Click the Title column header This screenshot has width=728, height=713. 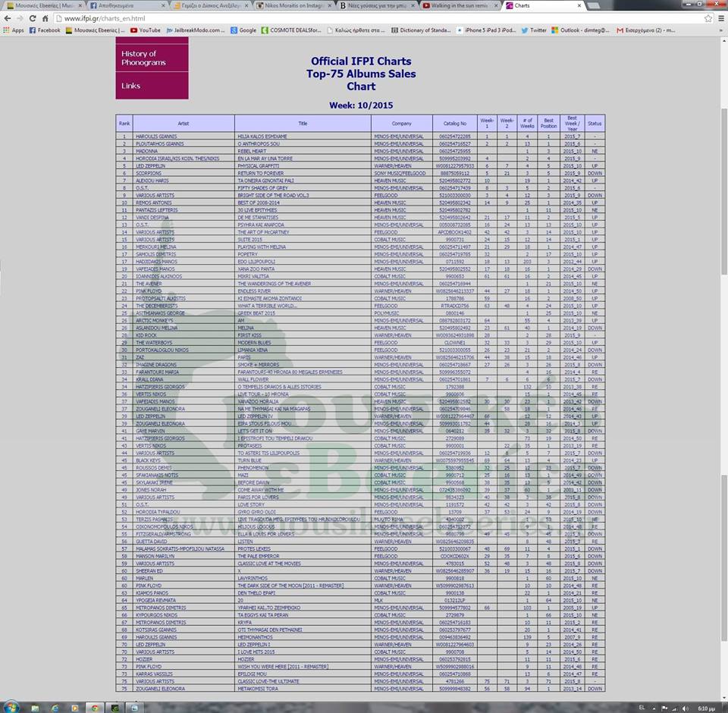coord(303,124)
